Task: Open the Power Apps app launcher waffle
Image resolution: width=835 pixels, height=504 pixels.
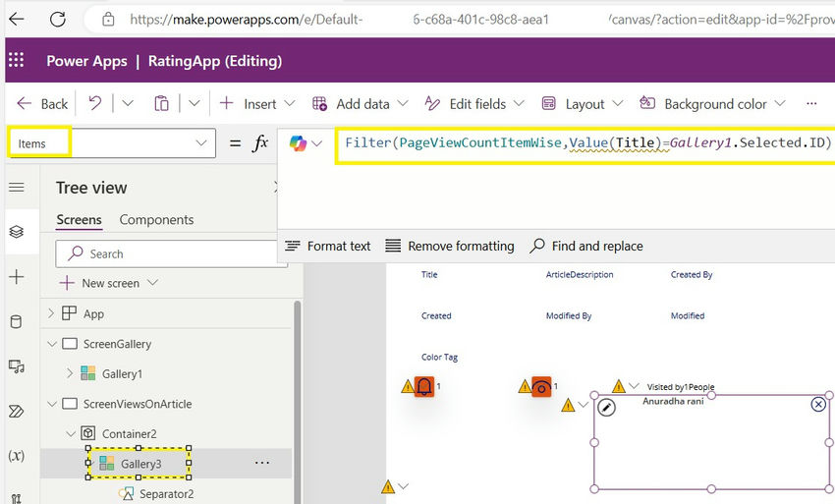Action: point(17,60)
